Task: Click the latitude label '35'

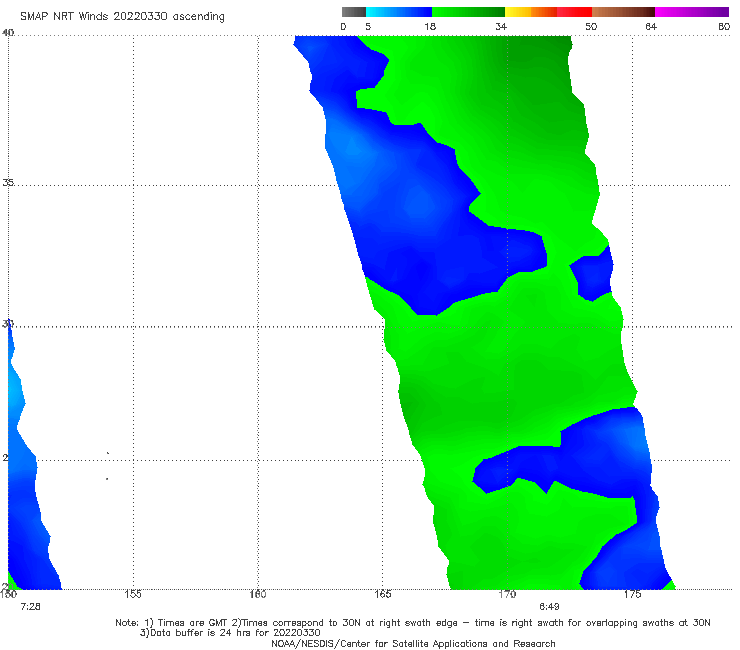Action: [8, 182]
